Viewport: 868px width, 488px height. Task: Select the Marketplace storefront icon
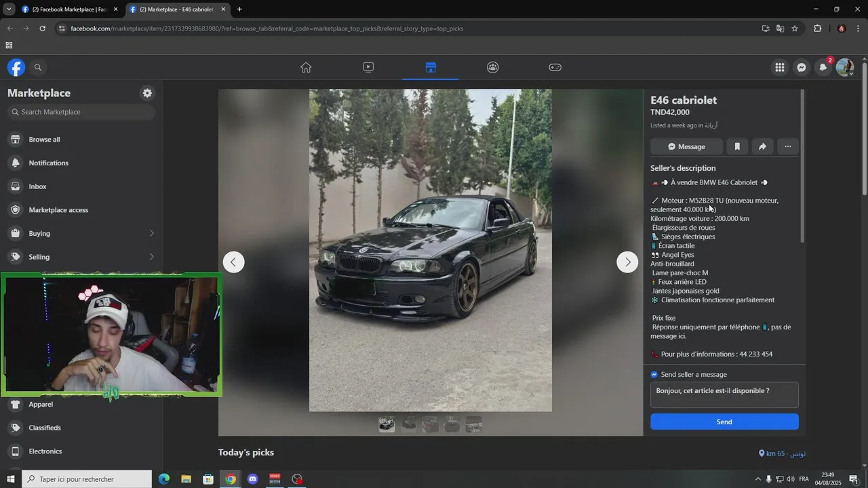pyautogui.click(x=431, y=67)
